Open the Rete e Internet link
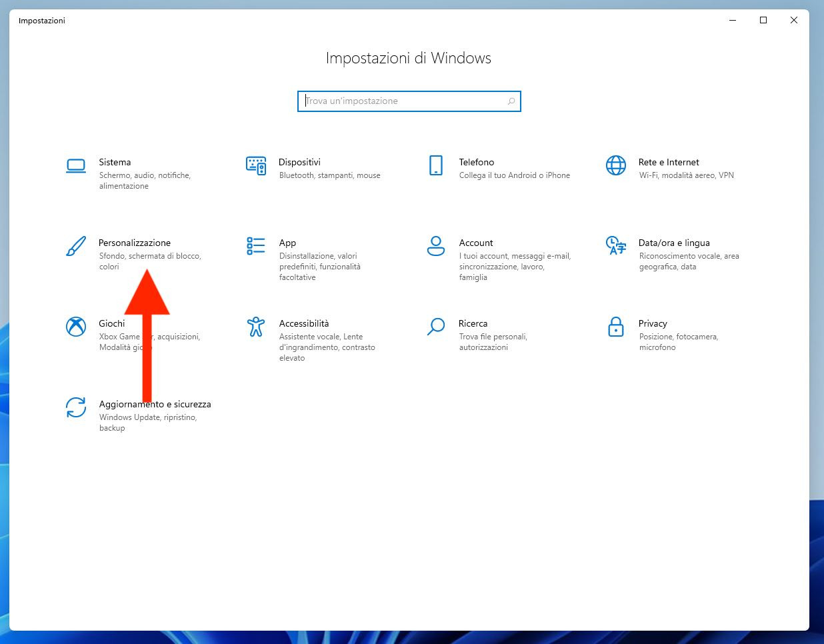The image size is (824, 644). coord(669,162)
